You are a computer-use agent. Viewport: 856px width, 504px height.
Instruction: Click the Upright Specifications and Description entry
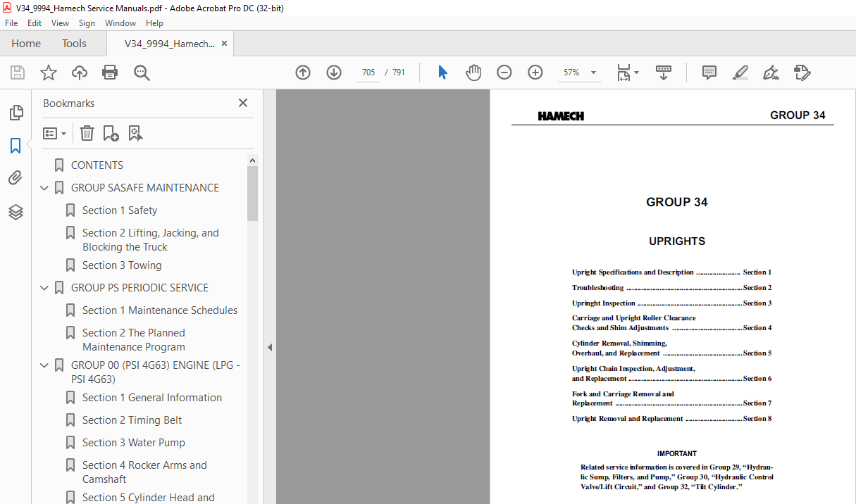671,272
